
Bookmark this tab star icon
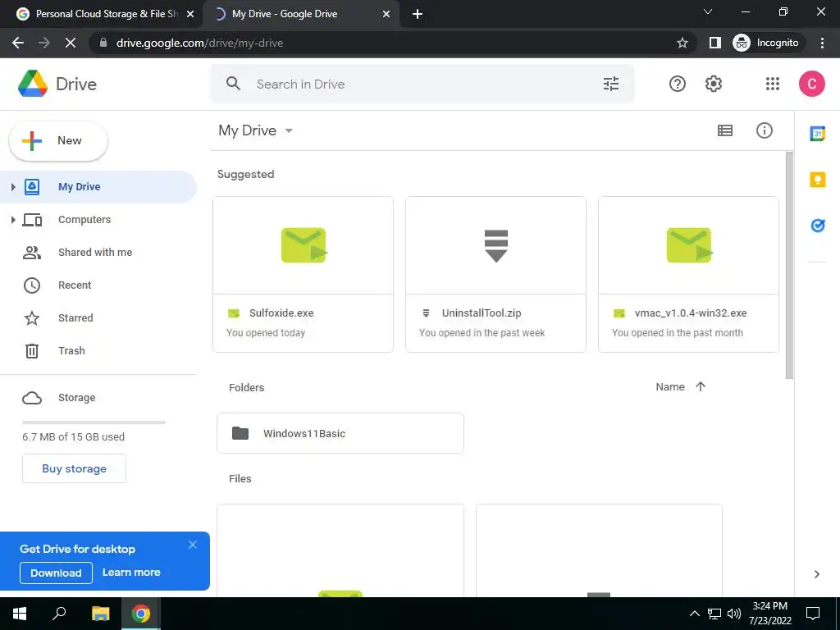pyautogui.click(x=682, y=43)
